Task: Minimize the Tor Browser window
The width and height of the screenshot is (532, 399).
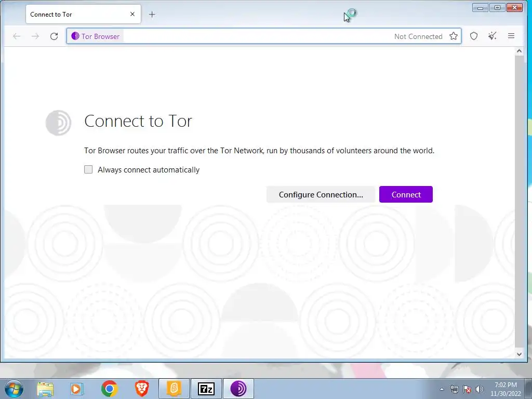Action: pos(480,7)
